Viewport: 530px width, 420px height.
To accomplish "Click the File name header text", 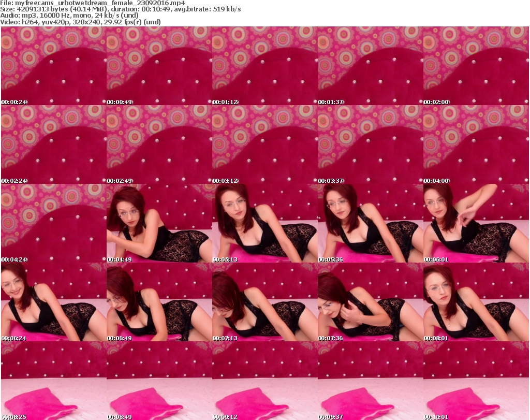I will point(93,3).
